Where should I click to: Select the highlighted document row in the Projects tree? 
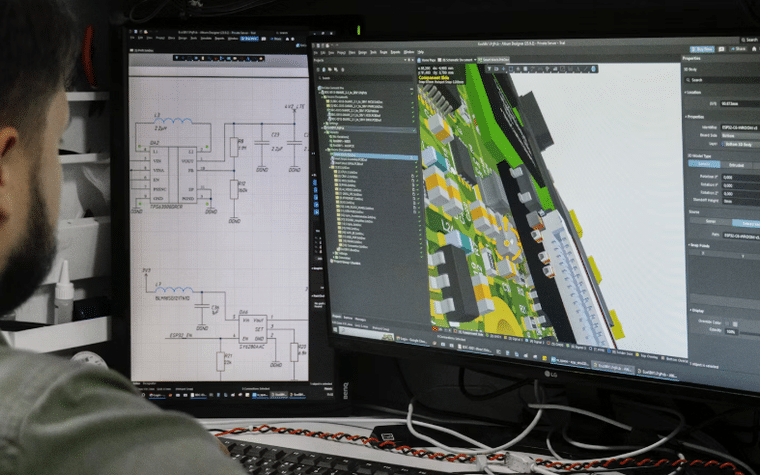374,156
